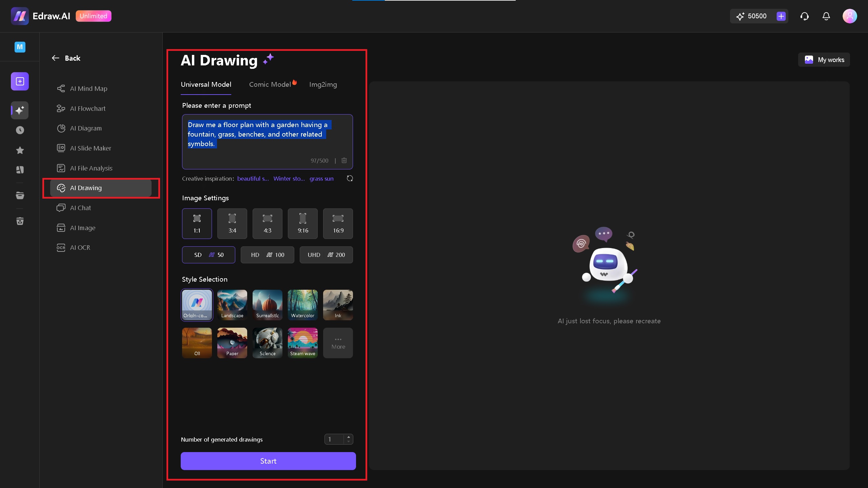Refresh creative inspiration suggestions icon
Image resolution: width=868 pixels, height=488 pixels.
pyautogui.click(x=350, y=178)
